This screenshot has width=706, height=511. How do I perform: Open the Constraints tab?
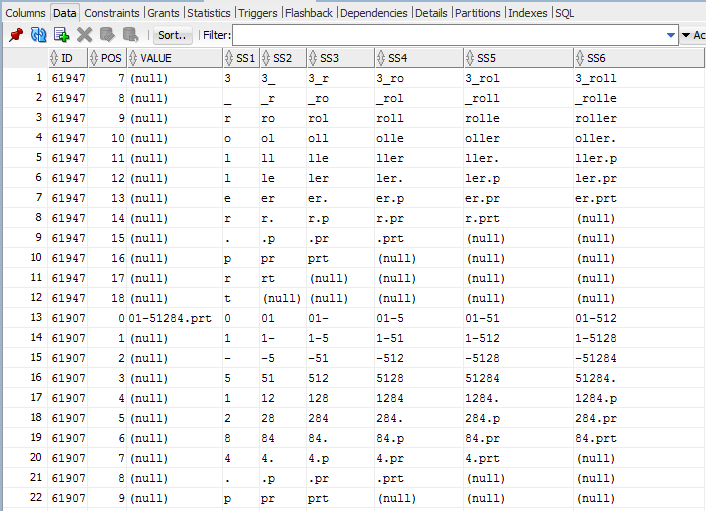click(112, 13)
